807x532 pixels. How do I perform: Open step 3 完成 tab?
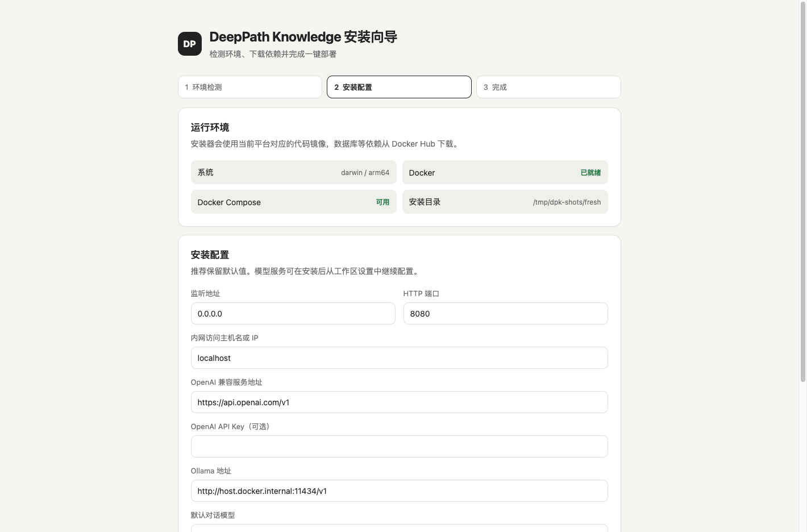coord(548,87)
